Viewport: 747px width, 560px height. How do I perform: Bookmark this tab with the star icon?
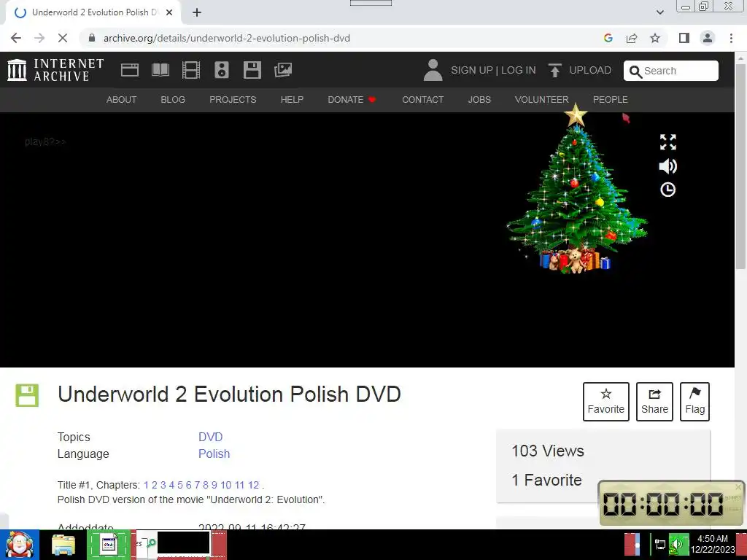point(655,38)
